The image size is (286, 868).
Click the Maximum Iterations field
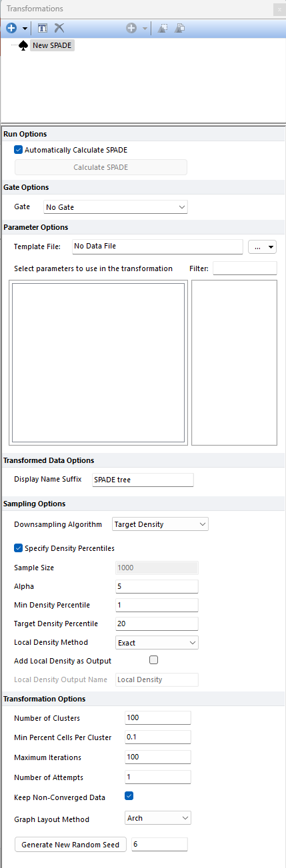point(158,757)
